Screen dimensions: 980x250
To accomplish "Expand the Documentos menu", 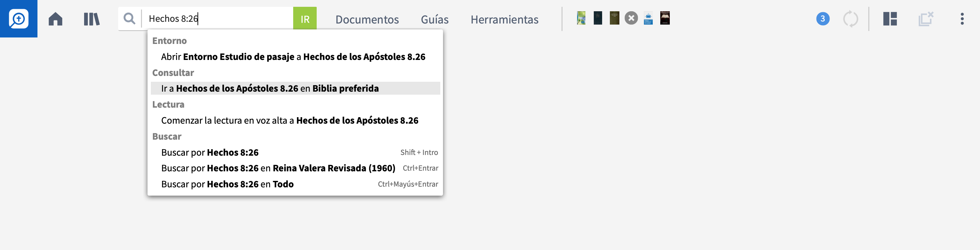I will [x=367, y=19].
